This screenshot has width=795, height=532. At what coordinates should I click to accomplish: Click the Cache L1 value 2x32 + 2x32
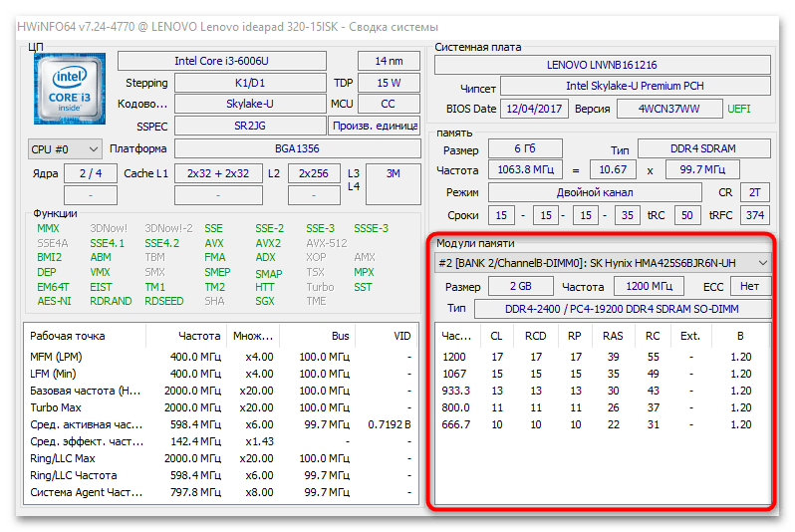pyautogui.click(x=218, y=173)
